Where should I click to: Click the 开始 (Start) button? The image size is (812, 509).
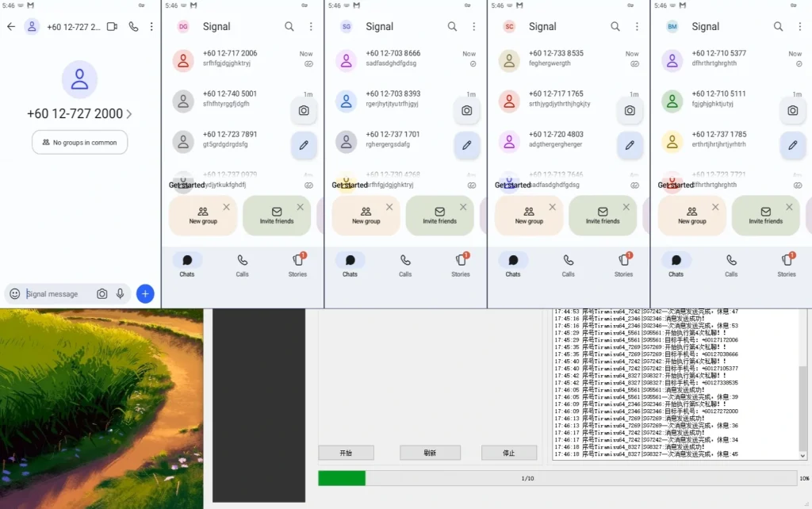(x=346, y=453)
